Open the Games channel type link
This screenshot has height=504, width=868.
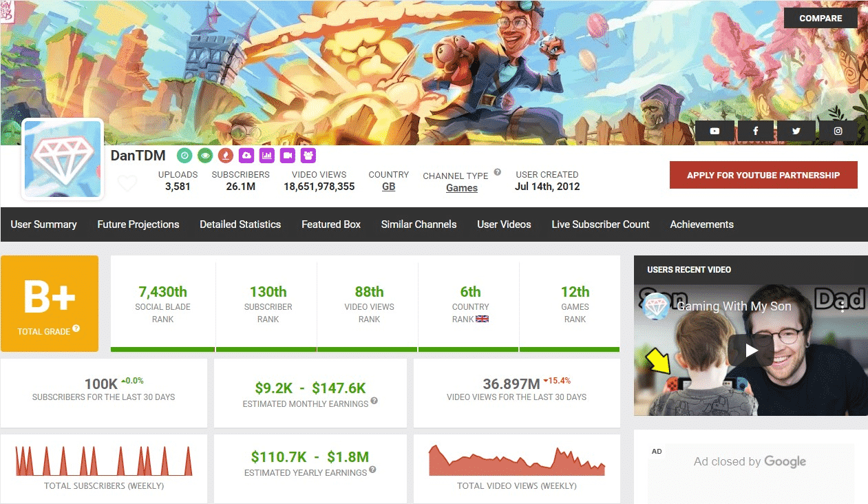click(462, 188)
